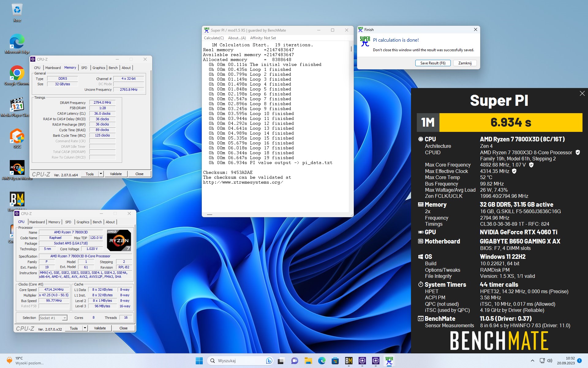This screenshot has width=588, height=368.
Task: Open Mainboard tab in the Memory CPU-Z window
Action: [x=53, y=68]
